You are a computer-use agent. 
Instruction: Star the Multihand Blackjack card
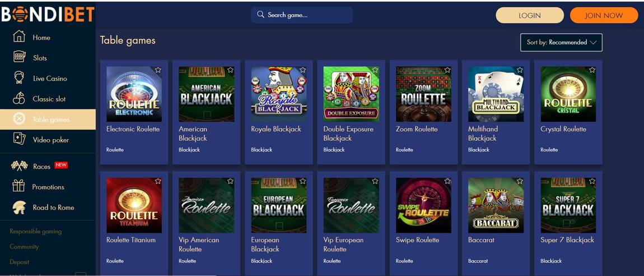[520, 70]
